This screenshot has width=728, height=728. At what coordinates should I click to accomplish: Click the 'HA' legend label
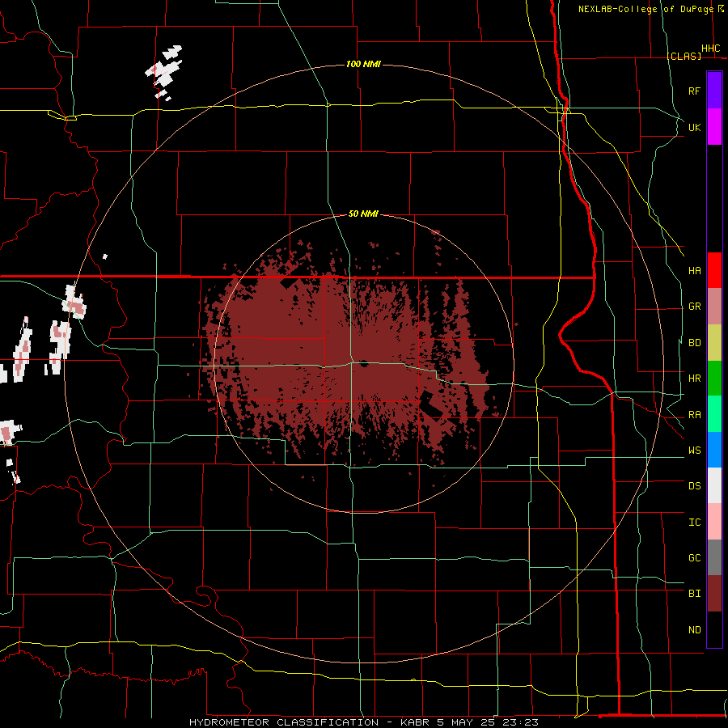click(694, 270)
